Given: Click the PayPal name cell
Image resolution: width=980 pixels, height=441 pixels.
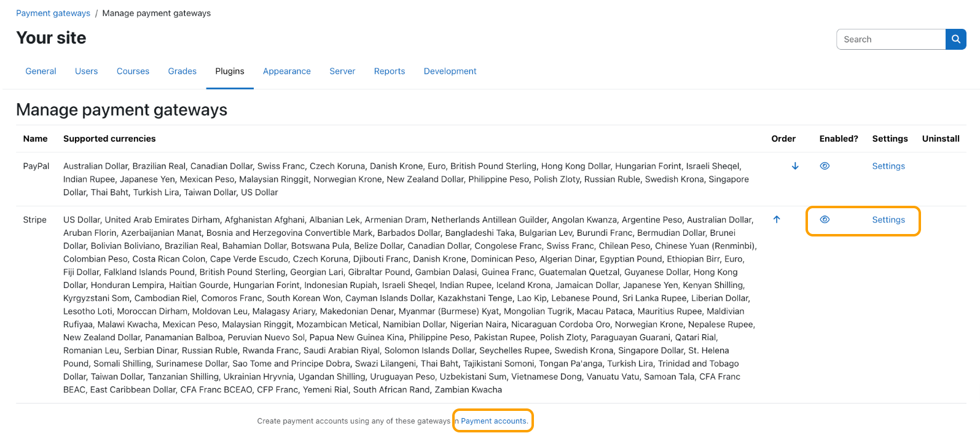Looking at the screenshot, I should point(36,166).
